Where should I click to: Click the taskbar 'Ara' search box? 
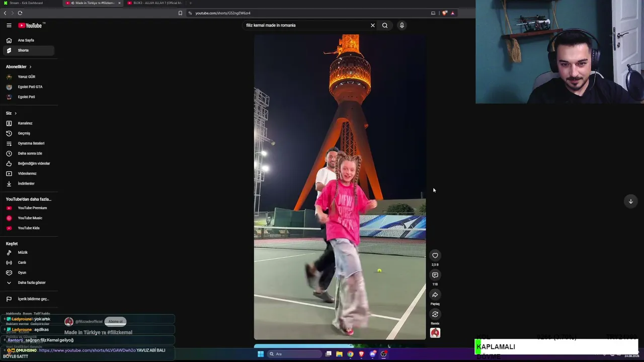coord(294,354)
